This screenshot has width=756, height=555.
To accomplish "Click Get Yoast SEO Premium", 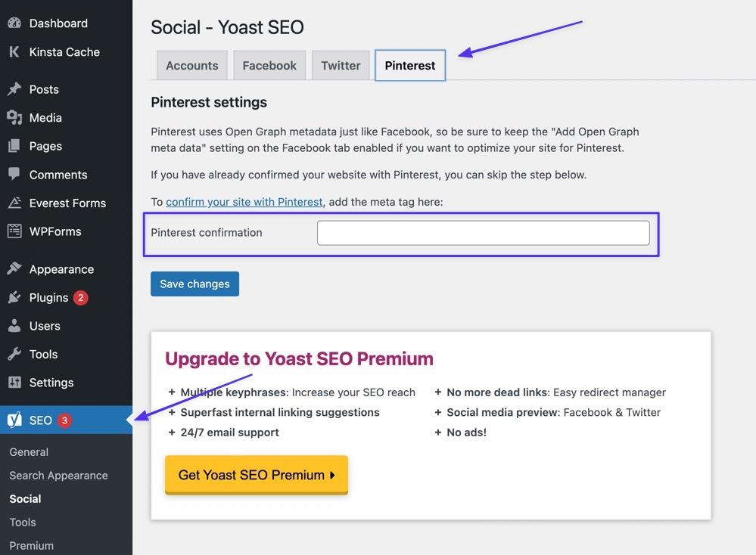I will click(256, 475).
